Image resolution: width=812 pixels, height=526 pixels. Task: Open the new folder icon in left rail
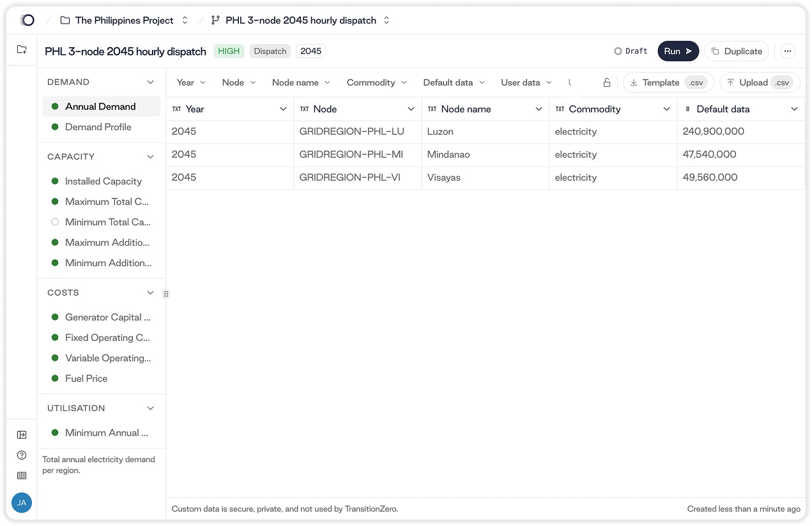(22, 49)
